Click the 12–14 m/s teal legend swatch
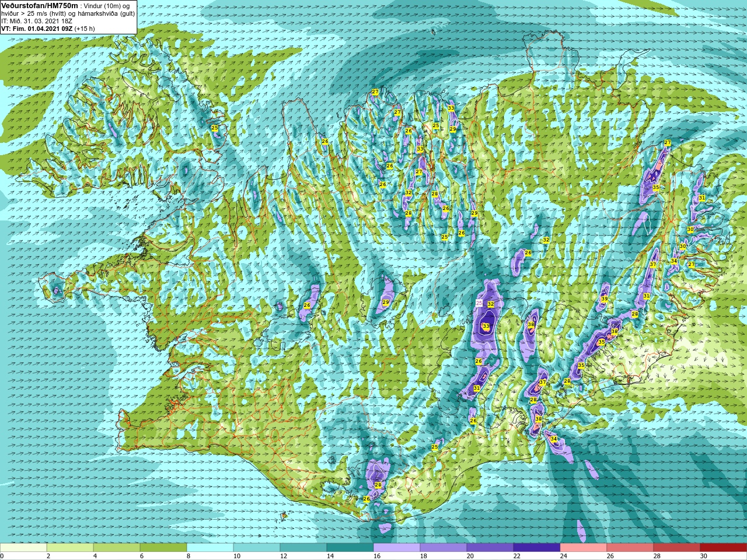This screenshot has width=747, height=560. click(303, 548)
